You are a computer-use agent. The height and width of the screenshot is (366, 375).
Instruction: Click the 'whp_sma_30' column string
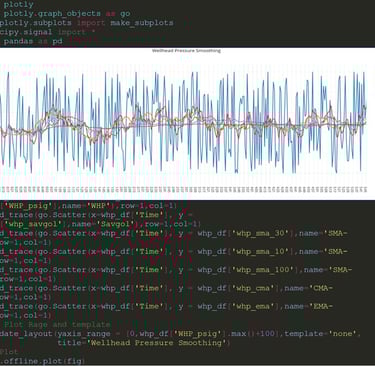261,233
